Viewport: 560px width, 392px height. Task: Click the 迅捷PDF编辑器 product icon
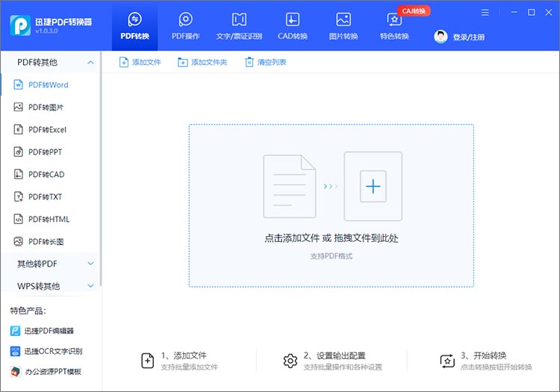(x=15, y=331)
